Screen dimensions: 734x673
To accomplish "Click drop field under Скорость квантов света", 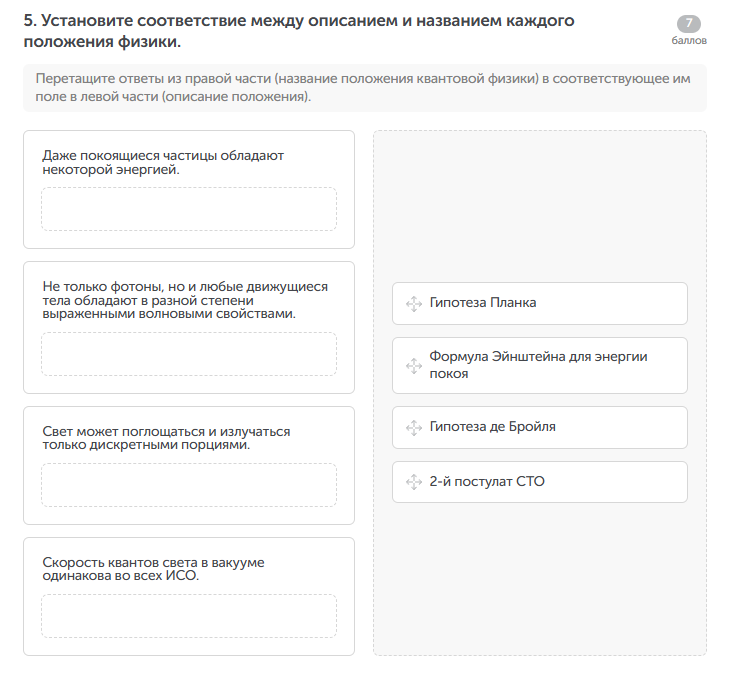I will pyautogui.click(x=189, y=616).
